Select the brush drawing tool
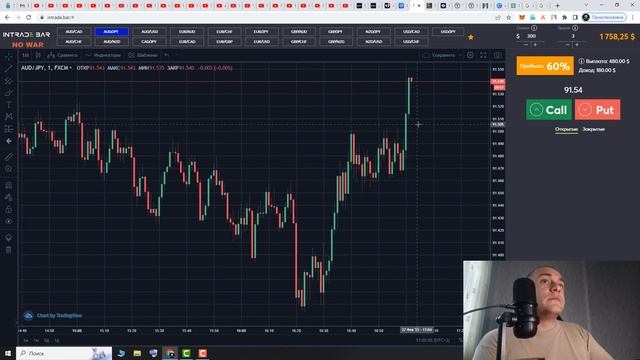This screenshot has width=640, height=360. pos(9,93)
